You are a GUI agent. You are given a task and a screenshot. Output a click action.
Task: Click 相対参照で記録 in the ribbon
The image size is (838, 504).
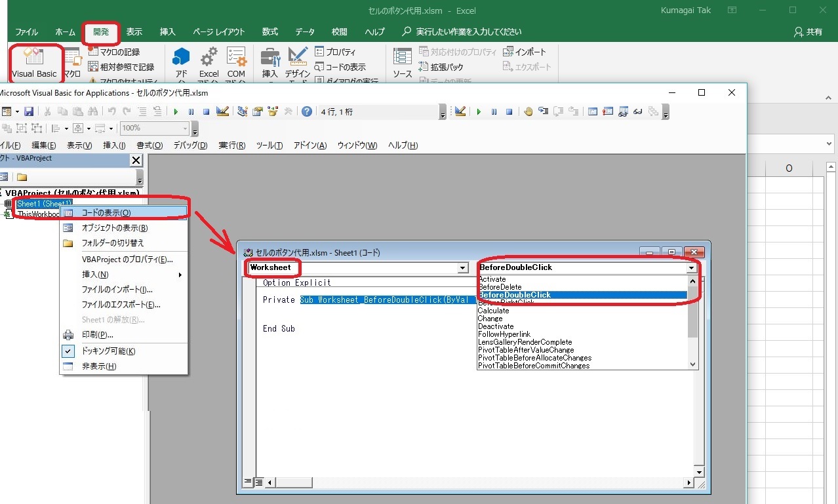[121, 67]
